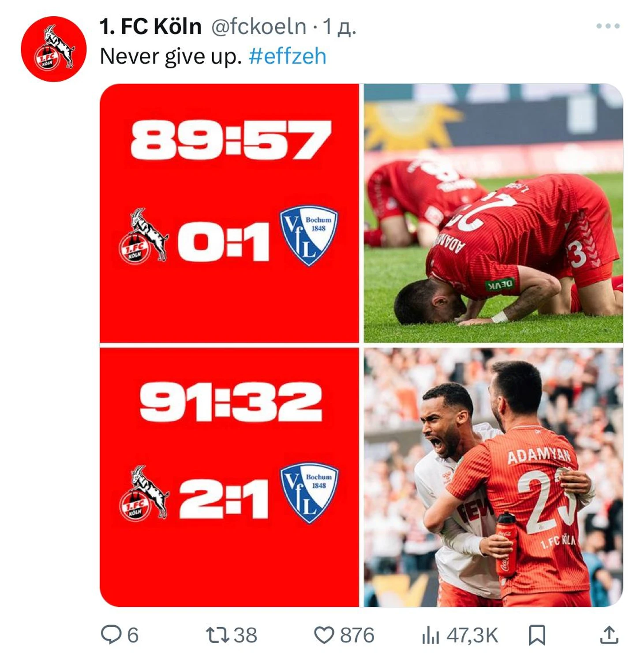Open the 1. FC Köln display name
This screenshot has height=654, width=644.
tap(150, 26)
